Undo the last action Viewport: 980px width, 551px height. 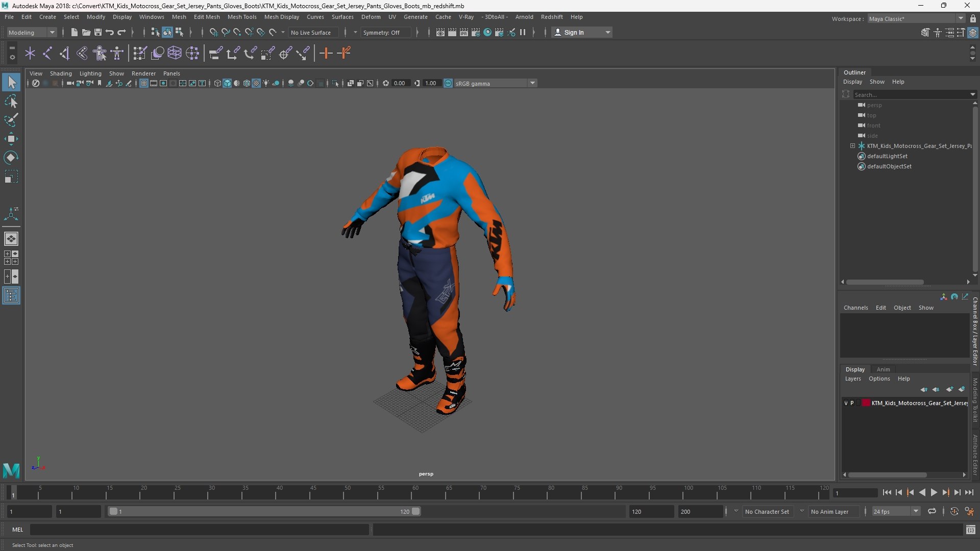[x=109, y=32]
